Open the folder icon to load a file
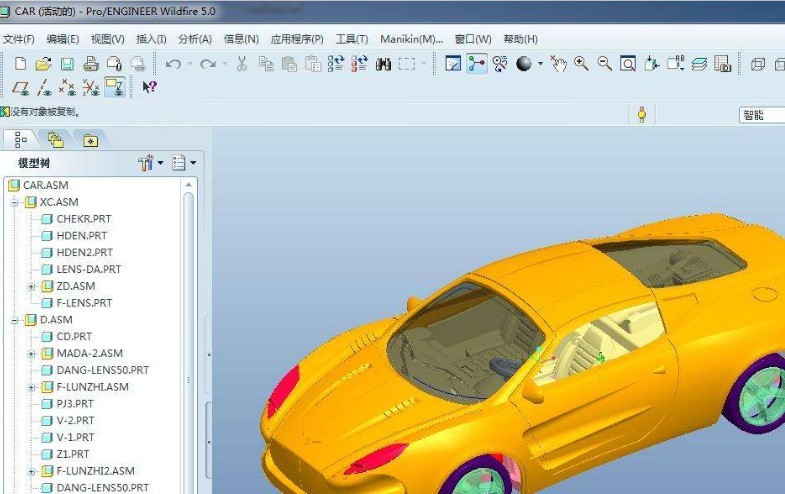The image size is (785, 494). [43, 64]
